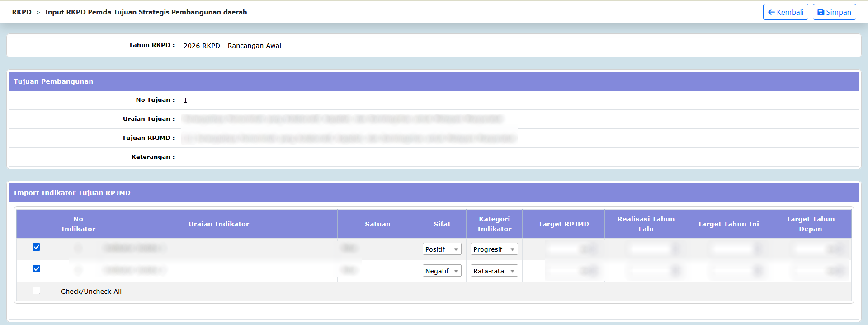Open the Sifat dropdown showing Negatif

(442, 271)
